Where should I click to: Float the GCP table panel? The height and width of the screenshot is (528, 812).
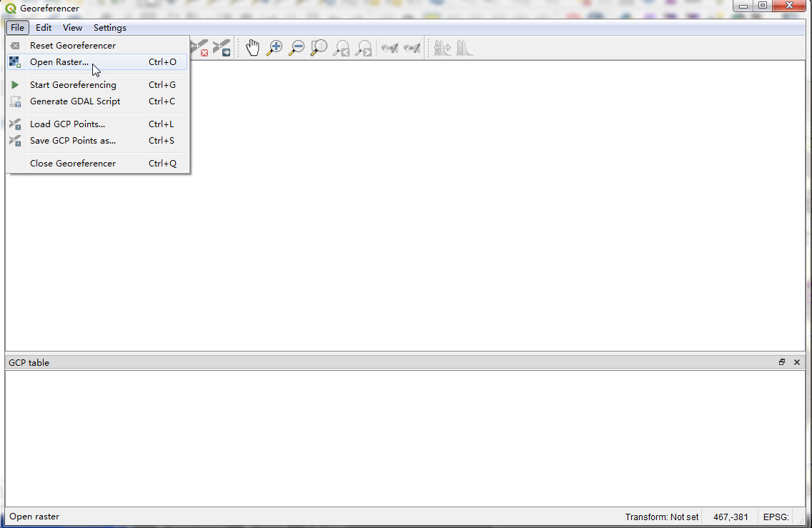point(782,362)
